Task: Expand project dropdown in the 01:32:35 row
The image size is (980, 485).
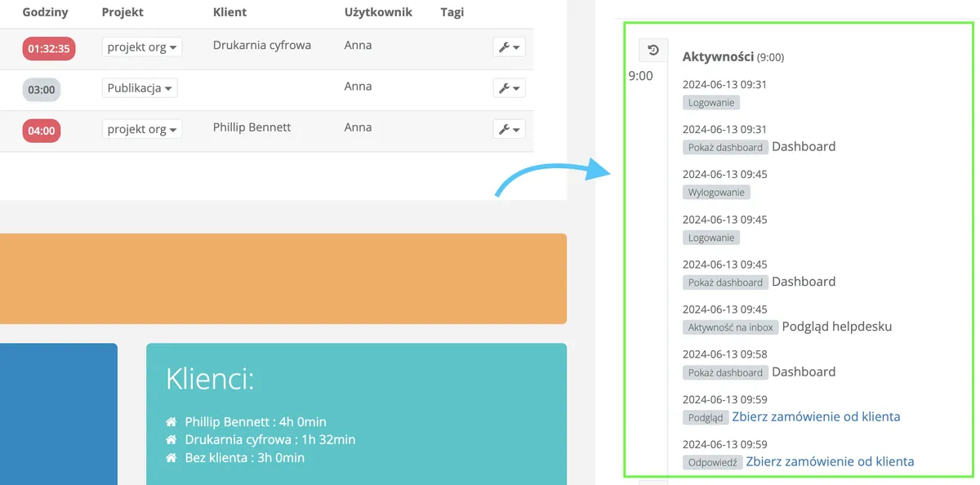Action: click(x=142, y=47)
